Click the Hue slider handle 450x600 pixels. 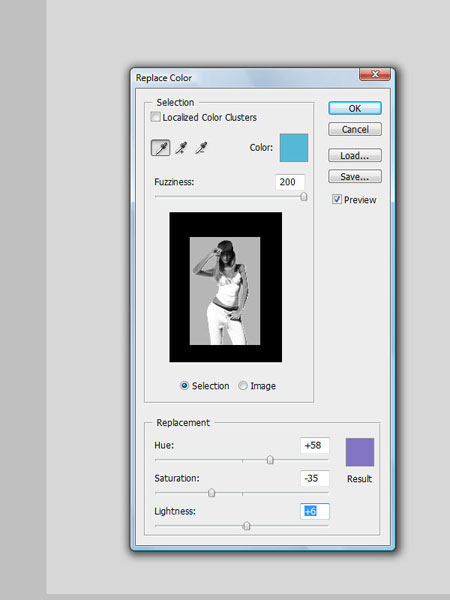[x=270, y=460]
